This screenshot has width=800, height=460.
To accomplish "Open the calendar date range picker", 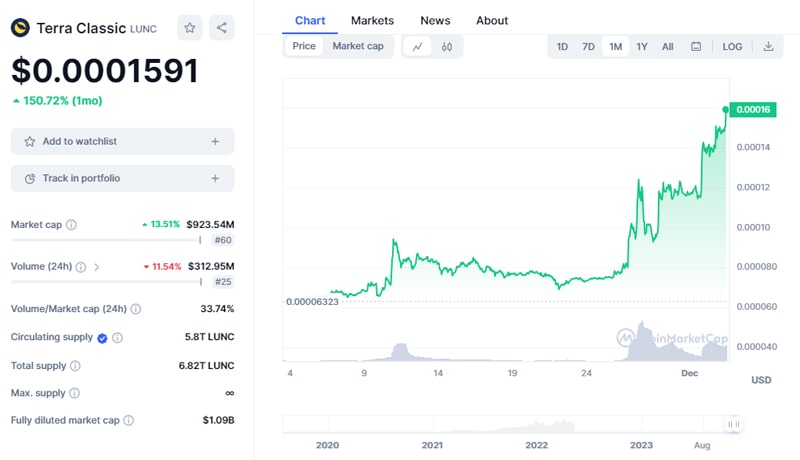I will click(696, 46).
